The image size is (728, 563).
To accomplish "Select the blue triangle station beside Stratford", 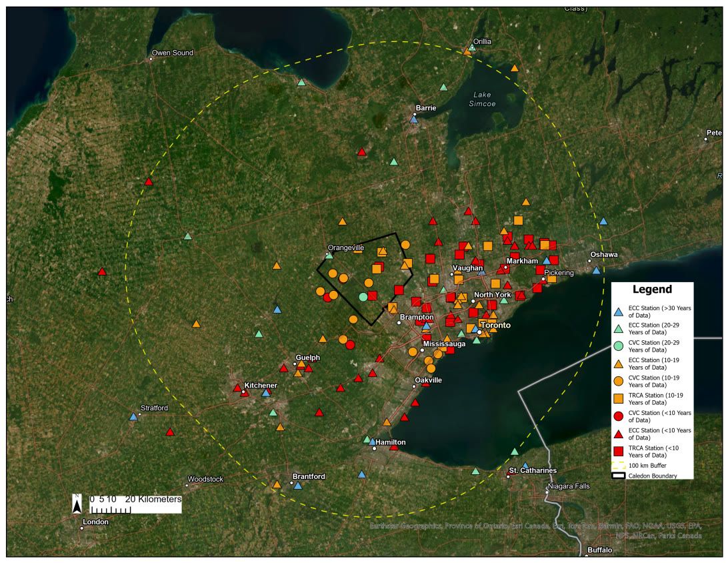I will point(133,417).
